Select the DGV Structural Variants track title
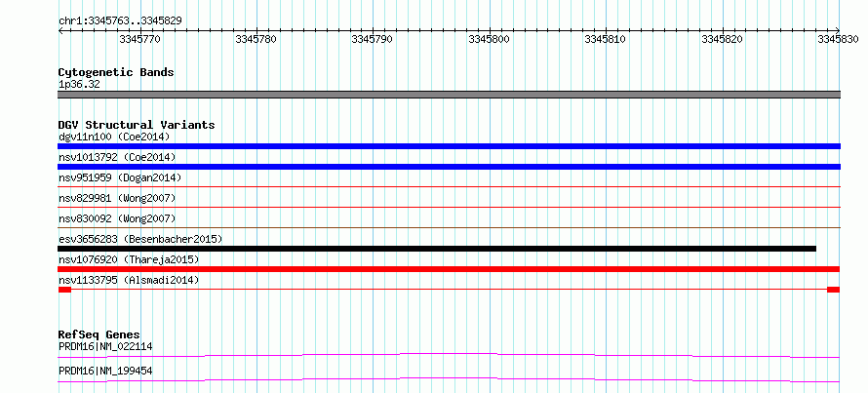Screen dimensions: 868x393 137,125
